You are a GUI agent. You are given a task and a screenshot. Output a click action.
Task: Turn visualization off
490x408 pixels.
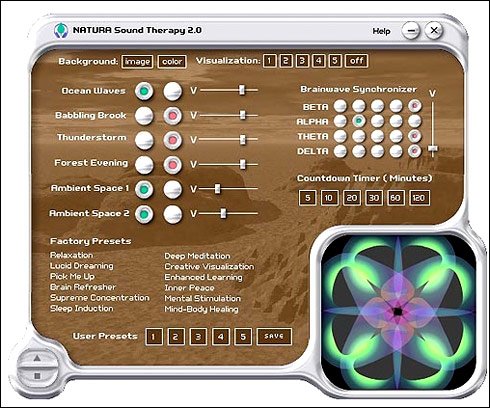pyautogui.click(x=357, y=61)
